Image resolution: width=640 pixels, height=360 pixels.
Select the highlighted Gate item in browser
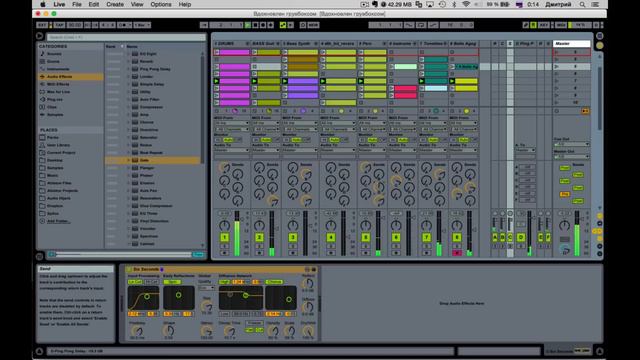click(x=153, y=160)
